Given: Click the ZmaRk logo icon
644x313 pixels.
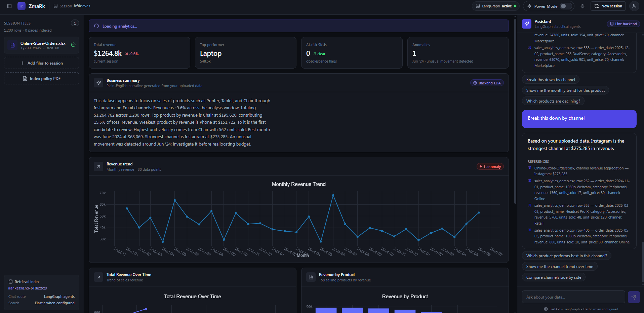Looking at the screenshot, I should [x=22, y=6].
